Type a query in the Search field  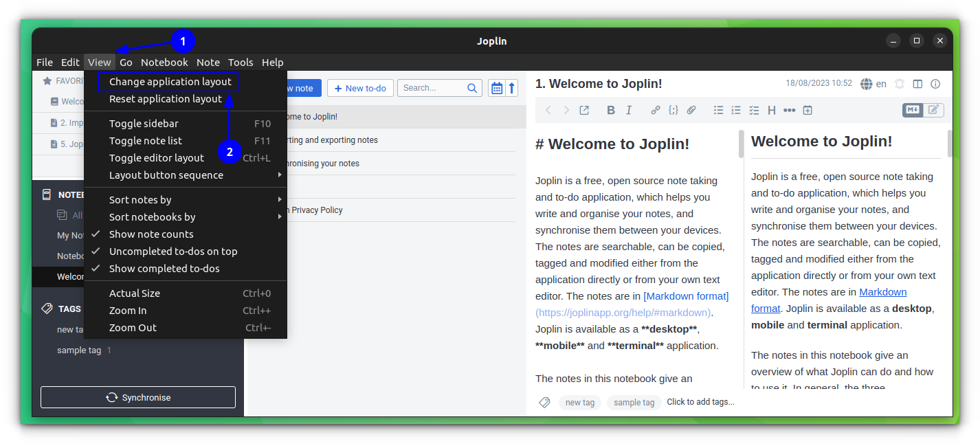(x=434, y=88)
